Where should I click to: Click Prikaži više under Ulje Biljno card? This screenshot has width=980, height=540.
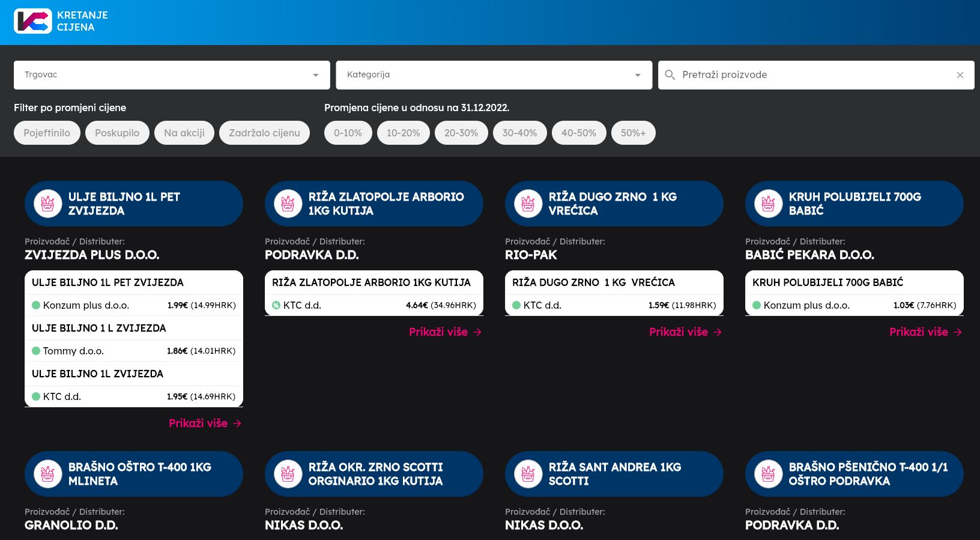[205, 423]
